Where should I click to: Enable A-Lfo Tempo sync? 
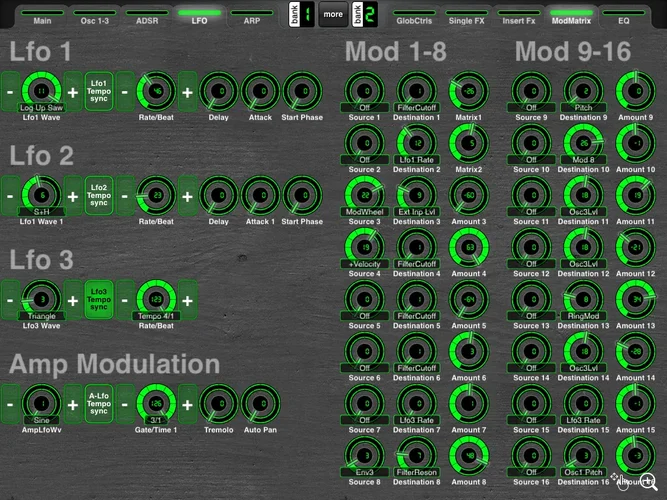tap(99, 400)
